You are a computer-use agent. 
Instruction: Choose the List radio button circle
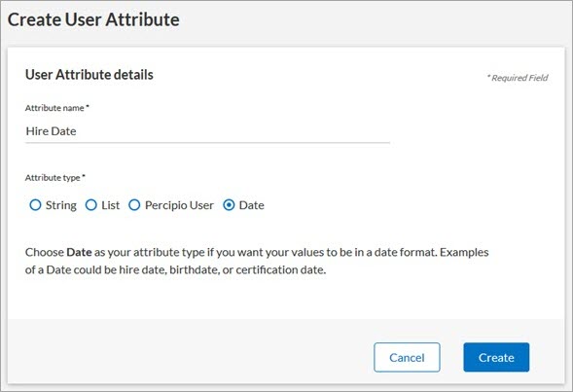point(91,205)
